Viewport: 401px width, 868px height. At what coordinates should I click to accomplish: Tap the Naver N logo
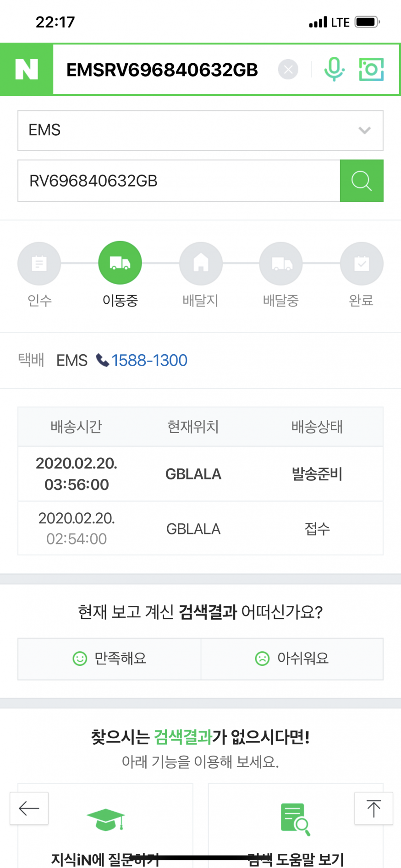pos(27,70)
